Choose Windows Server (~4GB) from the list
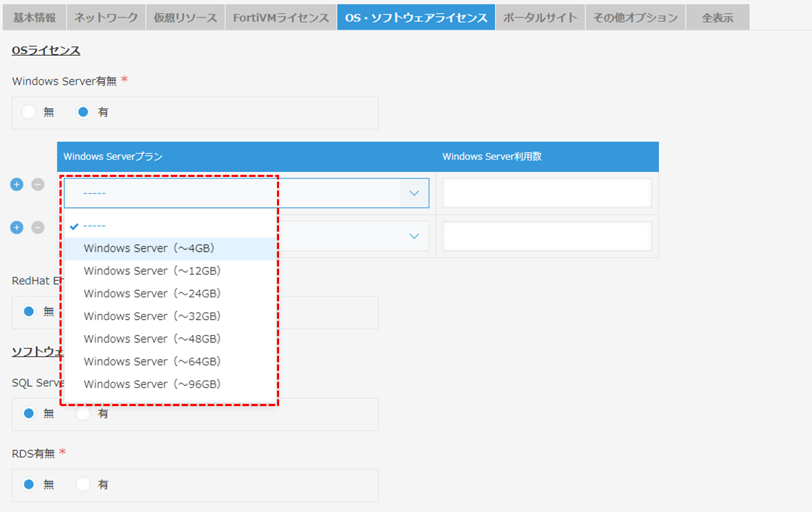812x512 pixels. pyautogui.click(x=170, y=249)
